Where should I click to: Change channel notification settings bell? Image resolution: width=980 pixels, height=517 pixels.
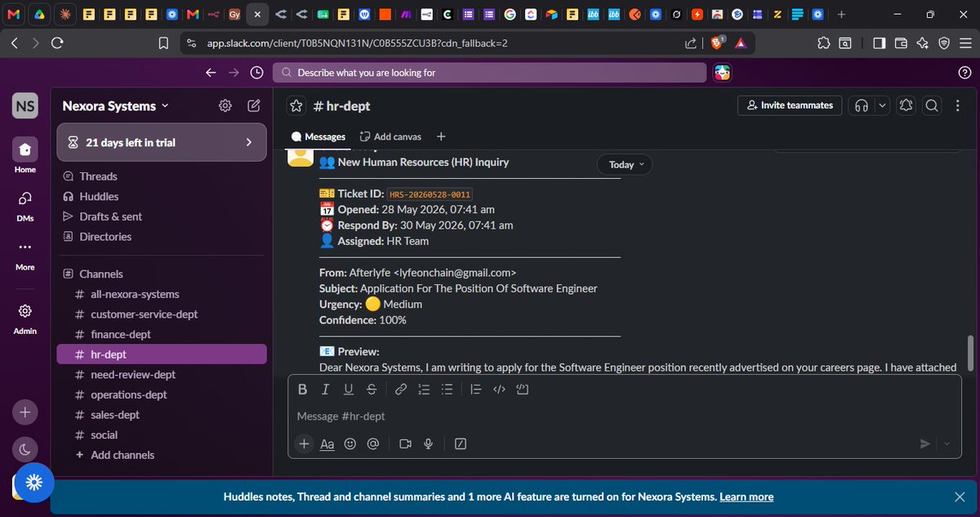906,105
